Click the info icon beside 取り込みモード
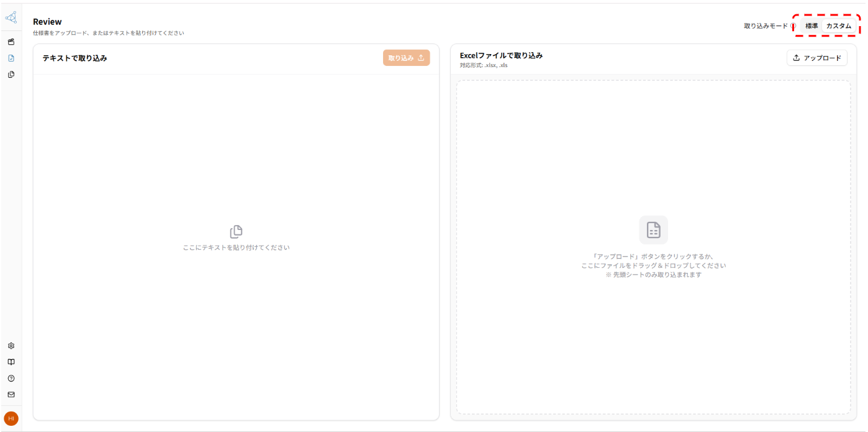 point(793,26)
